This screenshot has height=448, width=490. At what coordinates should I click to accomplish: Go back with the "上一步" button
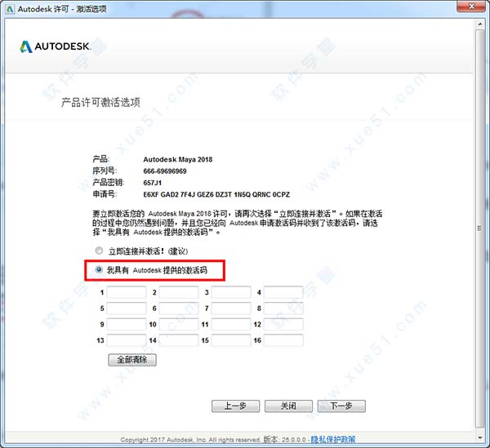[x=236, y=406]
